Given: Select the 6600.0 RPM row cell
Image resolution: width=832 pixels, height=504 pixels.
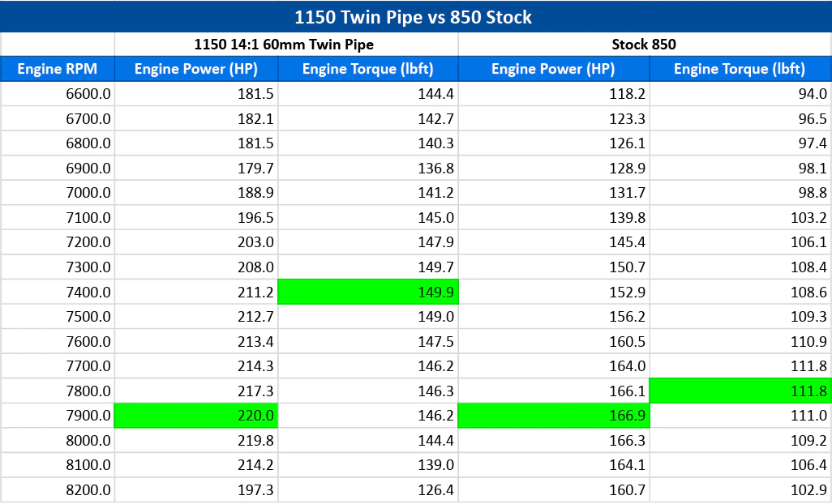Looking at the screenshot, I should (x=58, y=95).
